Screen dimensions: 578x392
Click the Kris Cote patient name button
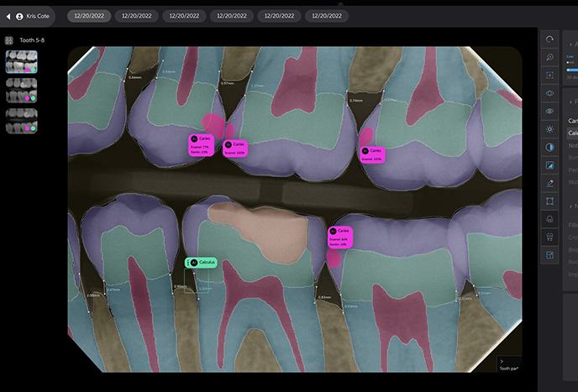pos(38,16)
